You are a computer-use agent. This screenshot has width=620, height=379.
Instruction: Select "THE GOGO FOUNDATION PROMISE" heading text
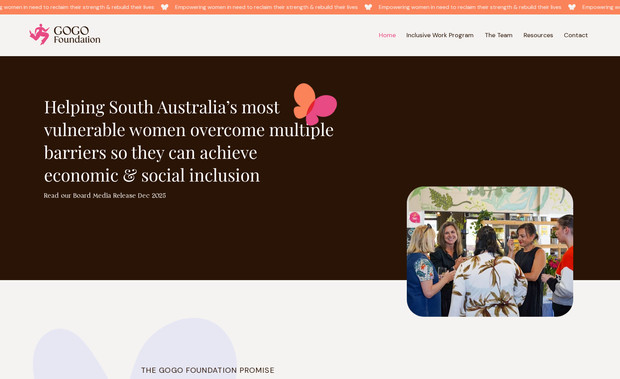point(208,370)
